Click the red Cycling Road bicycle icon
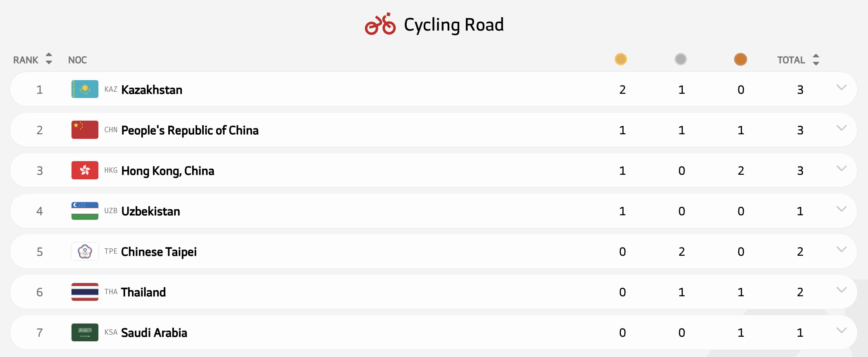The width and height of the screenshot is (868, 357). [380, 24]
